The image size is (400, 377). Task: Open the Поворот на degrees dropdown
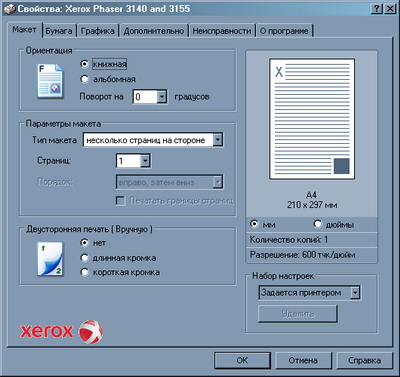(162, 97)
